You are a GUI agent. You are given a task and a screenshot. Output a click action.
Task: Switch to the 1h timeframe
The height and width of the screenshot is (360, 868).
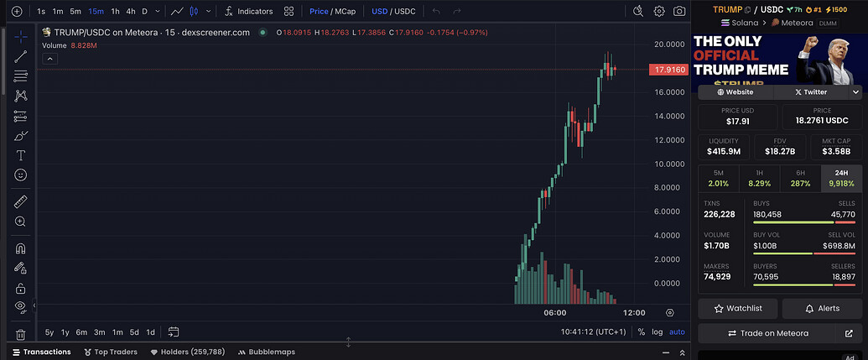click(x=115, y=11)
